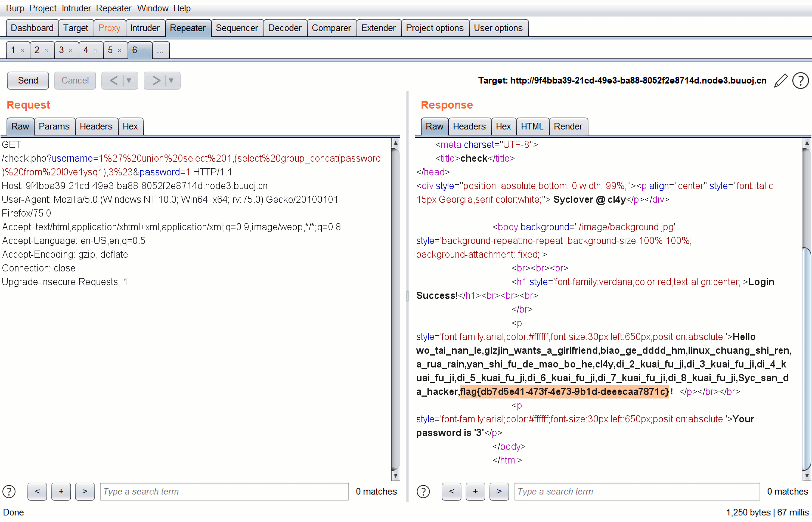The image size is (812, 522).
Task: Show response HTML view
Action: (x=532, y=126)
